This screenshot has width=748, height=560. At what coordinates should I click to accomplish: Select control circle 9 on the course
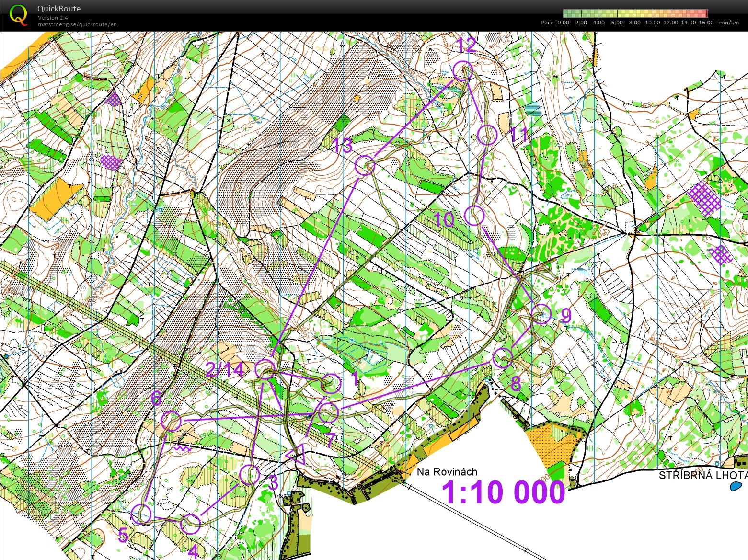coord(541,314)
